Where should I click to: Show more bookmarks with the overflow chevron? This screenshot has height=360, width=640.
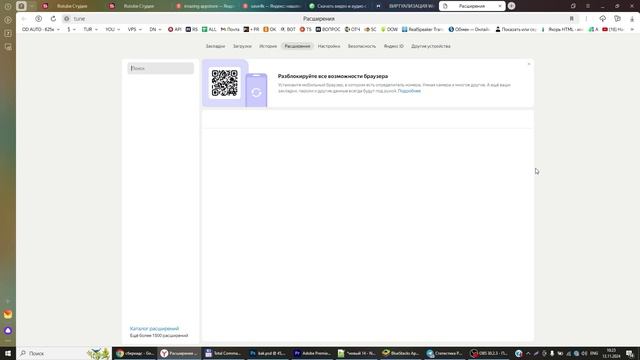(632, 29)
